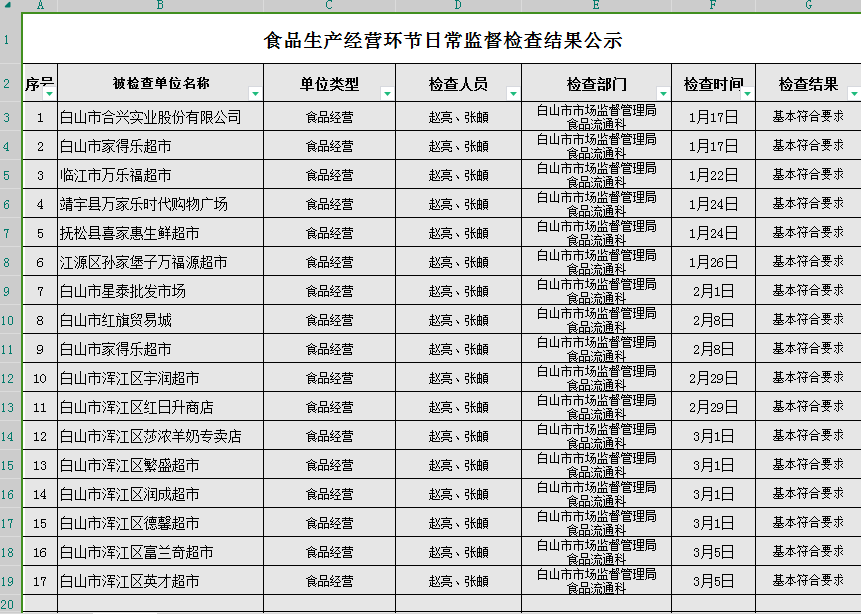Select cell 白山市红旗贸易城

pos(160,320)
